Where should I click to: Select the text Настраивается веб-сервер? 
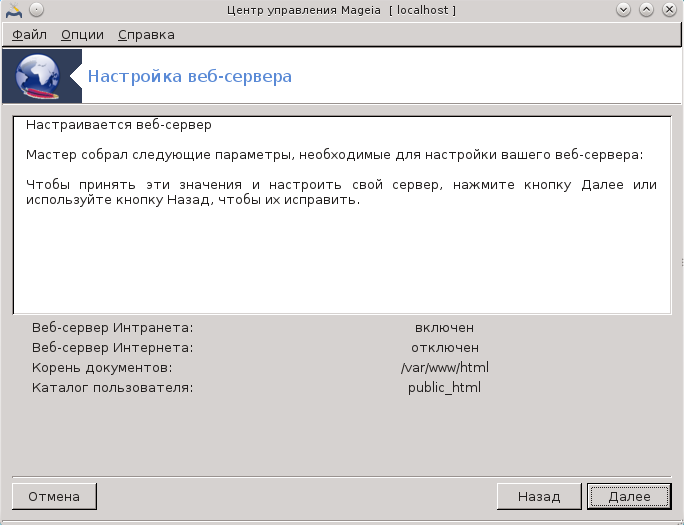[119, 125]
